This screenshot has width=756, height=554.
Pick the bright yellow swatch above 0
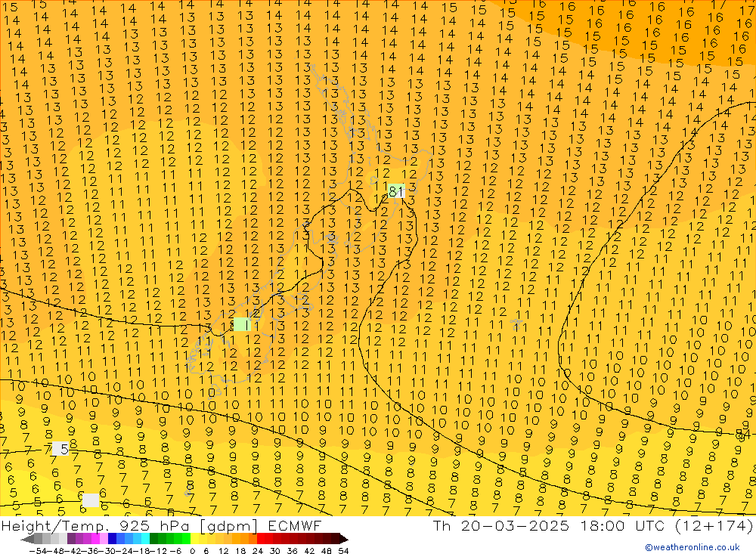[194, 539]
